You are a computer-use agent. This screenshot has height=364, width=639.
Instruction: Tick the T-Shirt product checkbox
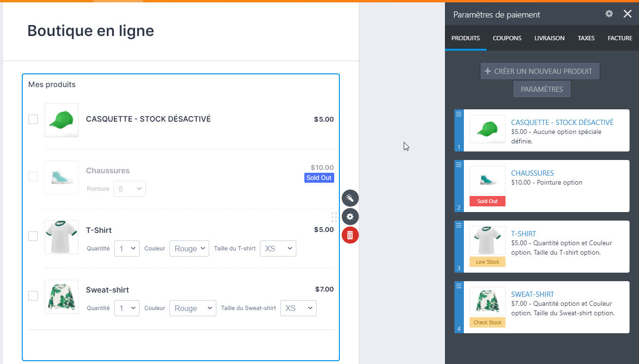[33, 236]
